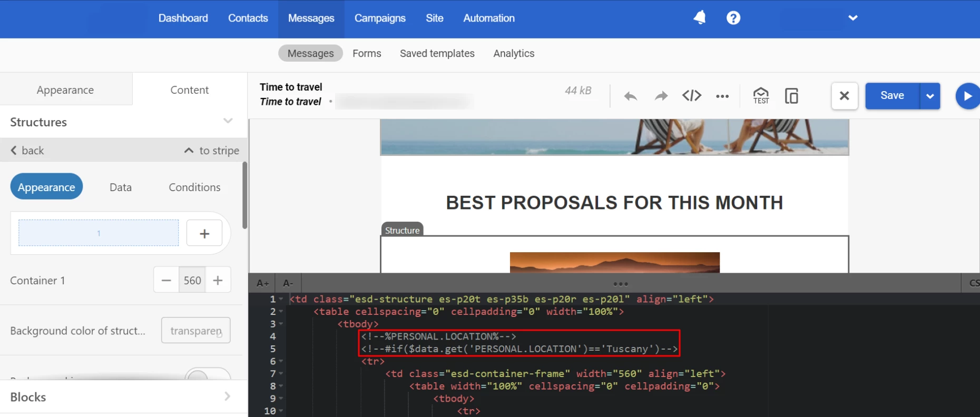Viewport: 980px width, 417px height.
Task: Save the email template
Action: coord(892,96)
